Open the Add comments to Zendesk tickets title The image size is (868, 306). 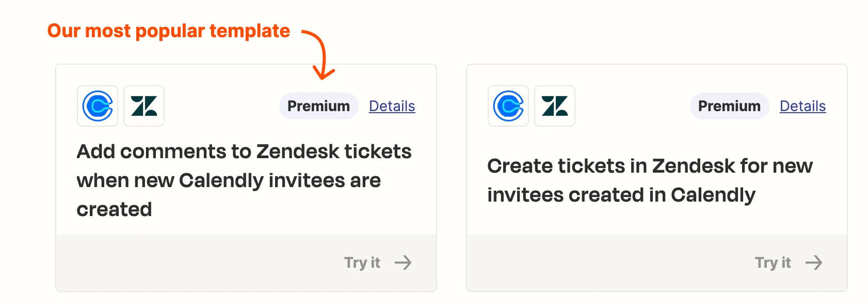244,180
